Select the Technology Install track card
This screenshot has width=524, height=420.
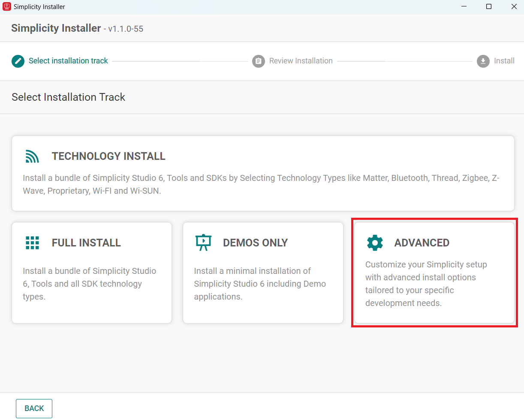click(263, 173)
